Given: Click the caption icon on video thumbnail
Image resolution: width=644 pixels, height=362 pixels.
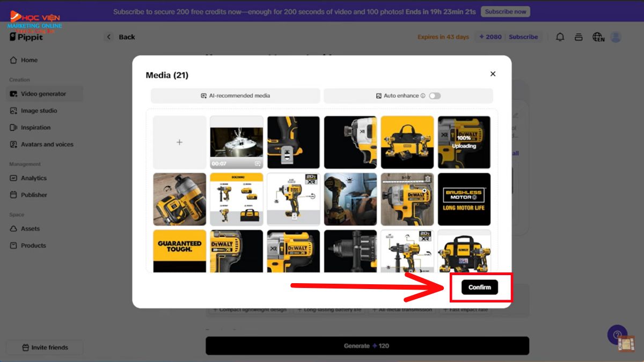Looking at the screenshot, I should pyautogui.click(x=258, y=164).
